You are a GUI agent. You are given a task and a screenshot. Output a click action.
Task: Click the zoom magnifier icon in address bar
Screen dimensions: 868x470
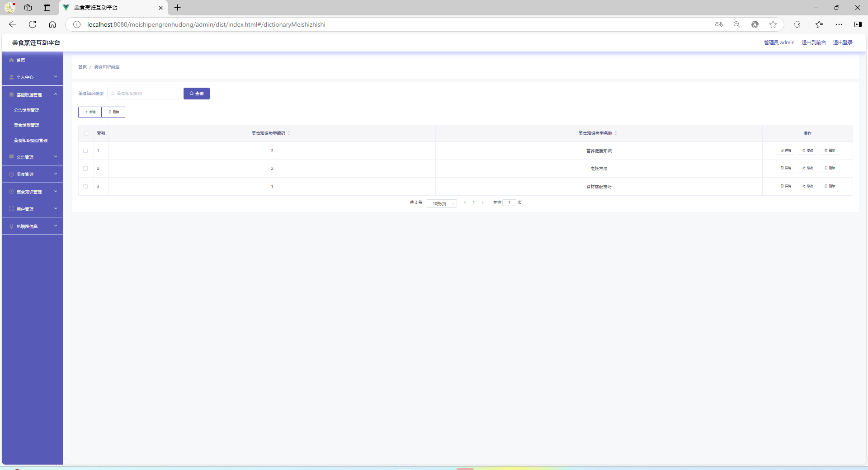point(737,24)
